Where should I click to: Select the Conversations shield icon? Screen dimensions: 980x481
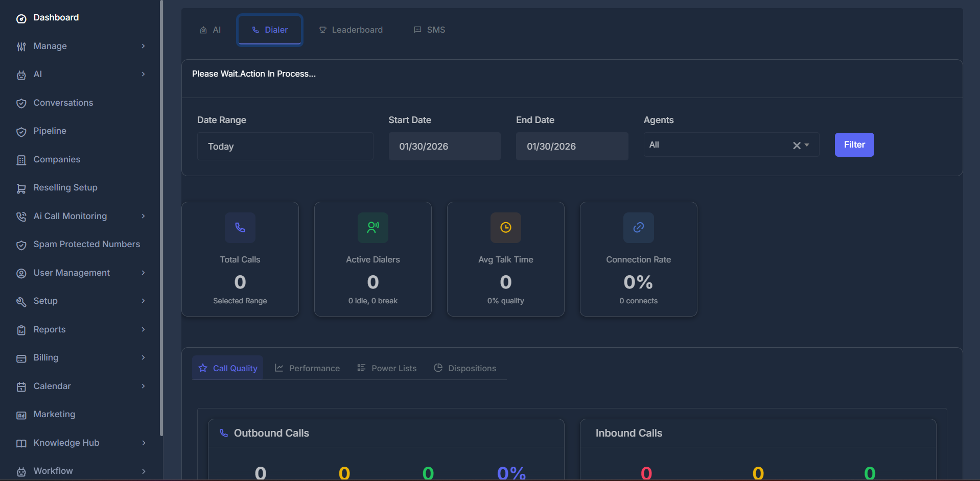21,103
